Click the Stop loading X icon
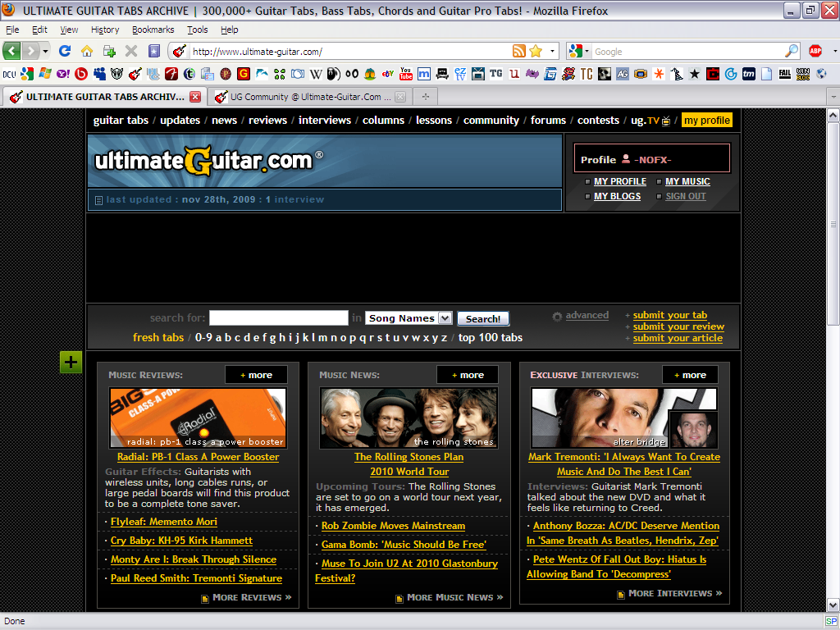 tap(131, 52)
